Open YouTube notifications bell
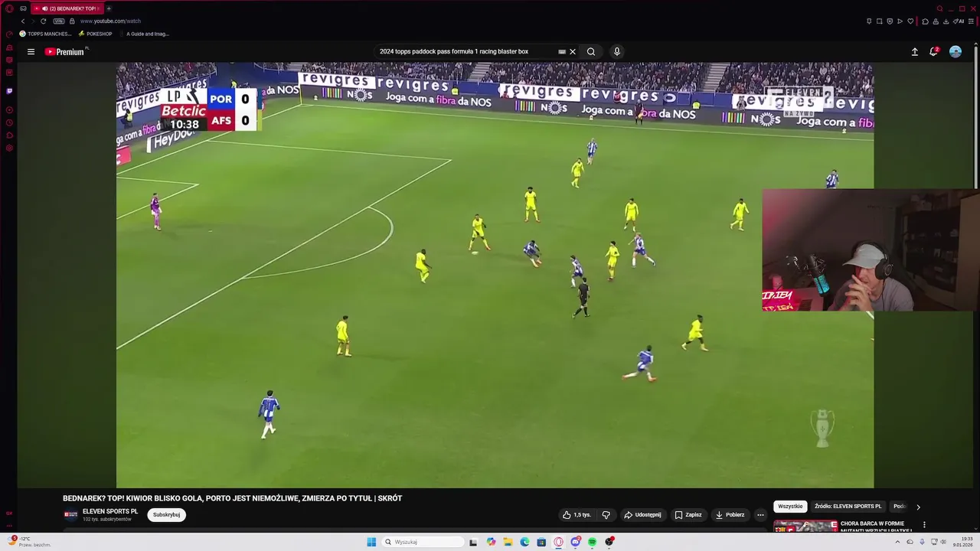980x551 pixels. tap(934, 52)
